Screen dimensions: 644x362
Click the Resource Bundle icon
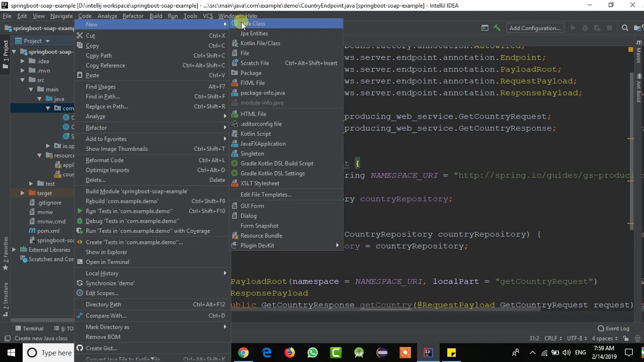(234, 236)
